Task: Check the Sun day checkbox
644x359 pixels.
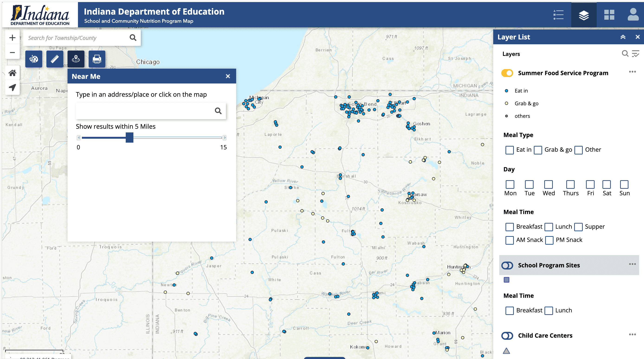Action: pos(624,185)
